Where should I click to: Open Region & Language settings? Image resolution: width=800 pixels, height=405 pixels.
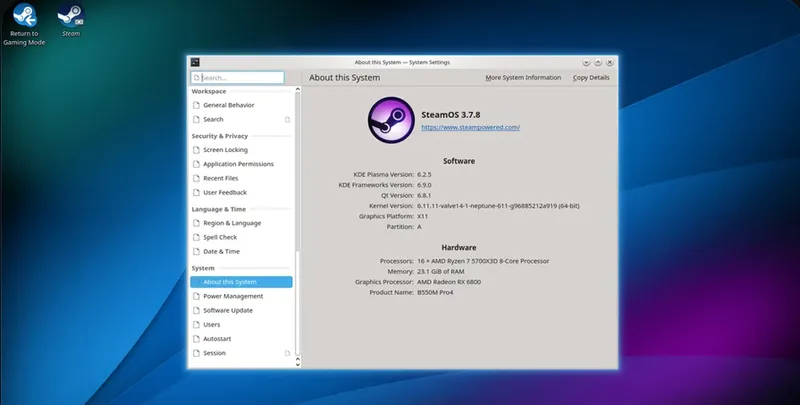pos(241,223)
